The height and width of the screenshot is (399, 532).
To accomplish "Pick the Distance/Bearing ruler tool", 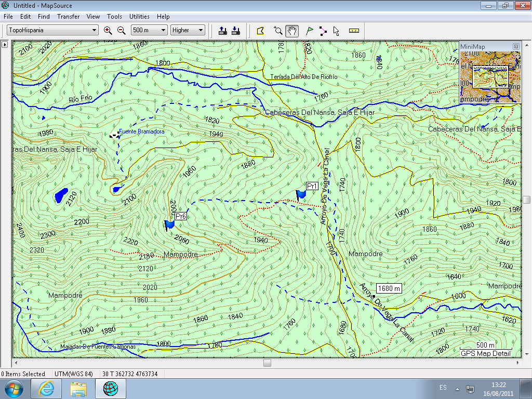I will (354, 31).
